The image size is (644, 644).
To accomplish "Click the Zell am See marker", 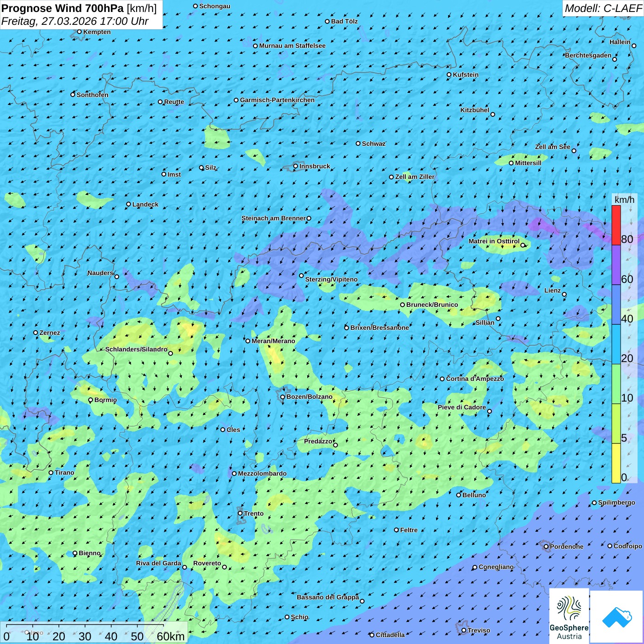I will click(x=574, y=151).
